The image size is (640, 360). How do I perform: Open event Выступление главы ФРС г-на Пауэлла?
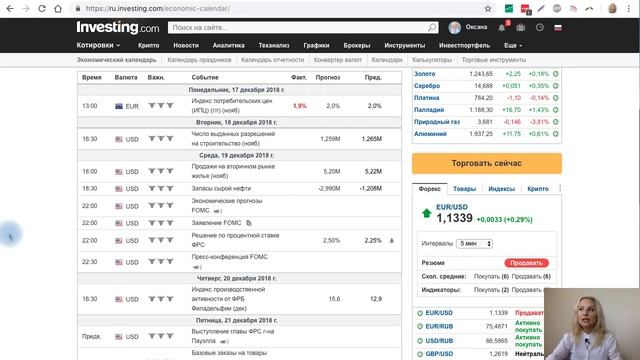point(233,336)
